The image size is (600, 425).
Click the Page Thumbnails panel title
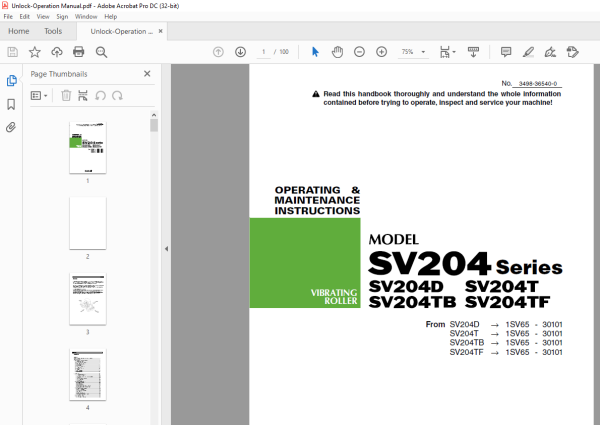59,74
